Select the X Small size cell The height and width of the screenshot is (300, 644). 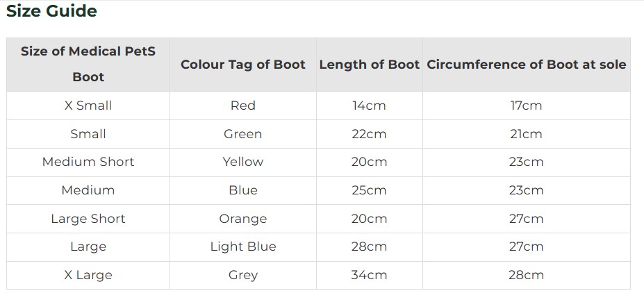tap(88, 106)
